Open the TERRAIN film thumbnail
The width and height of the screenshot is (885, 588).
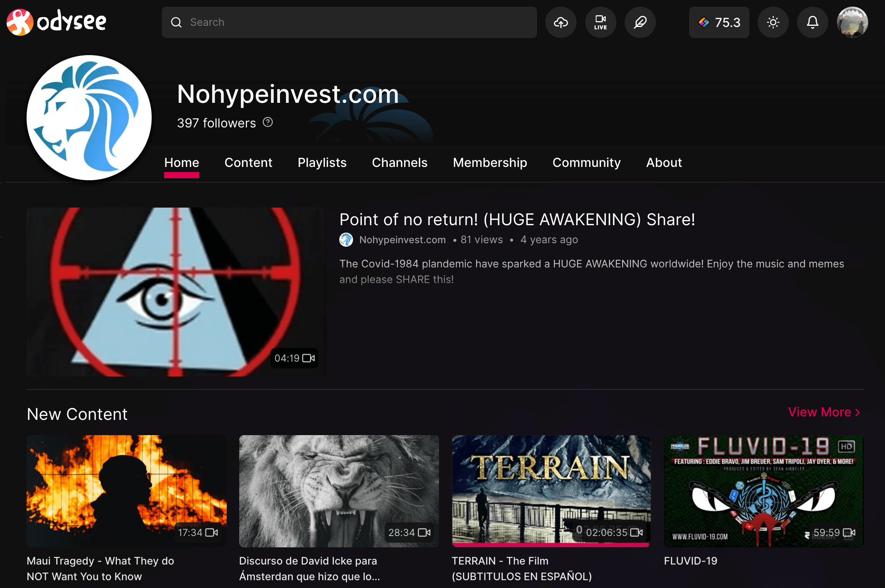click(551, 491)
